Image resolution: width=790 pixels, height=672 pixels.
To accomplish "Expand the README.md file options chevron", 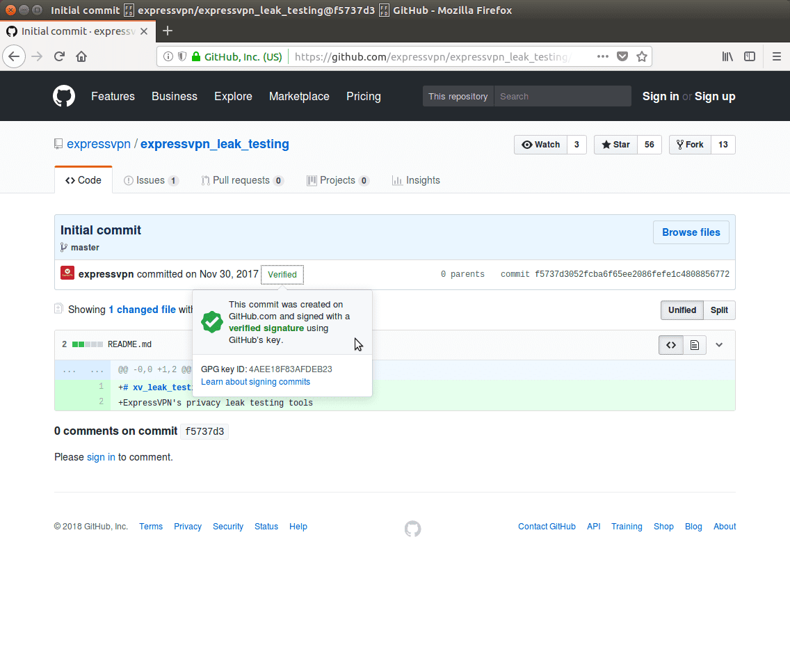I will pos(719,344).
